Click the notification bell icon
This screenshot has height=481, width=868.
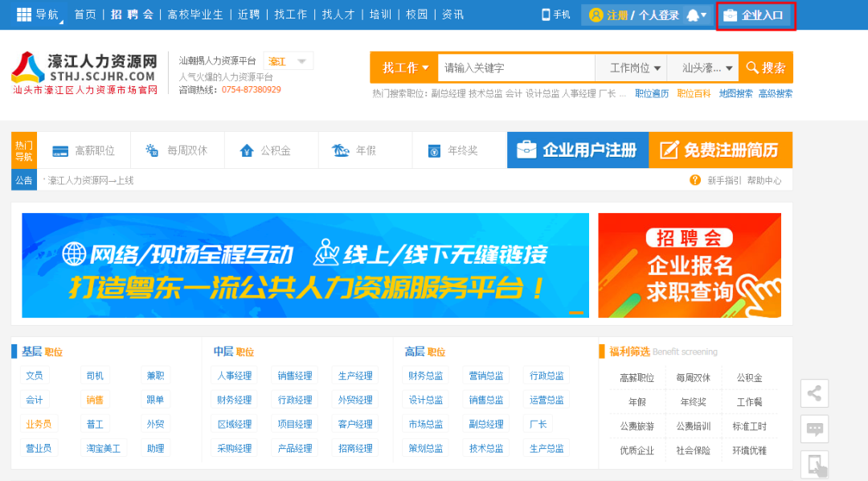(x=693, y=15)
